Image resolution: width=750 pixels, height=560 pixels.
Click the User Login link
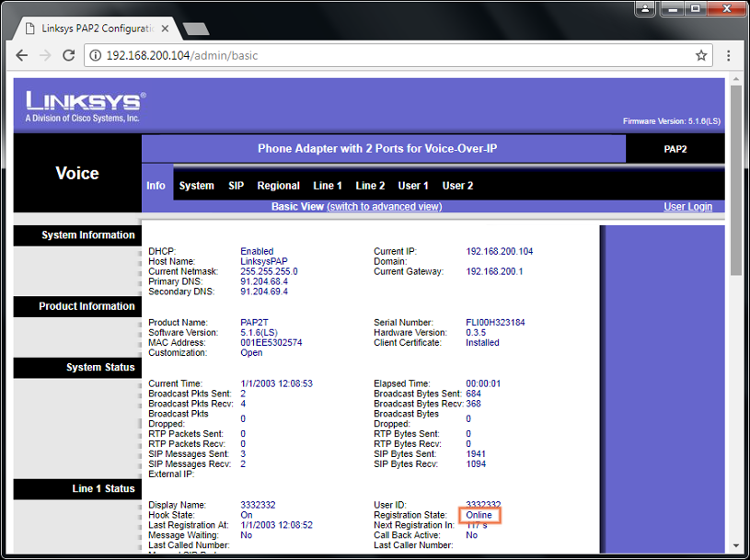coord(687,206)
